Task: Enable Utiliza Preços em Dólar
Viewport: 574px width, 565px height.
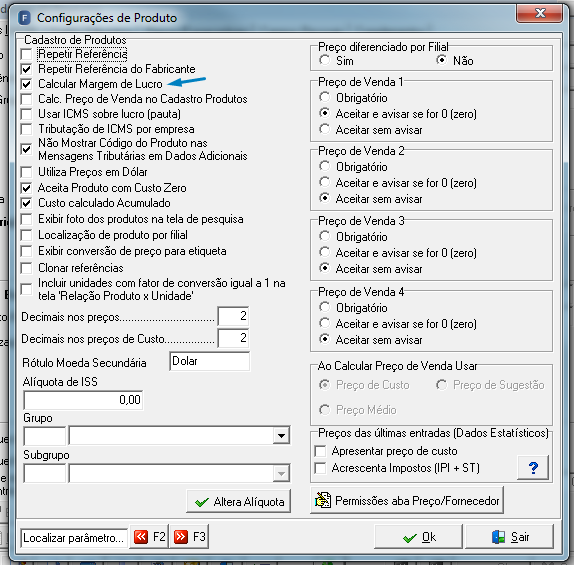Action: click(26, 172)
